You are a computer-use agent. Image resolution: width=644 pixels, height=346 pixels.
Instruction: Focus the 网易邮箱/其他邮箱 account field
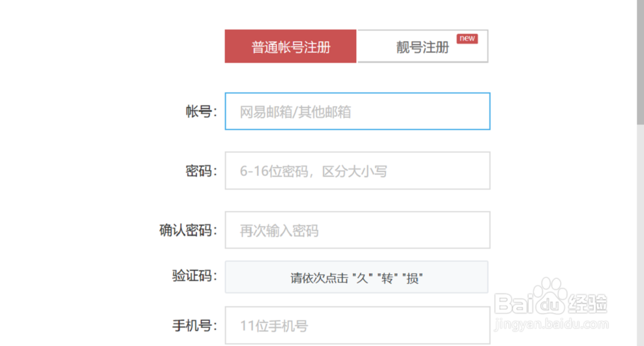click(357, 111)
